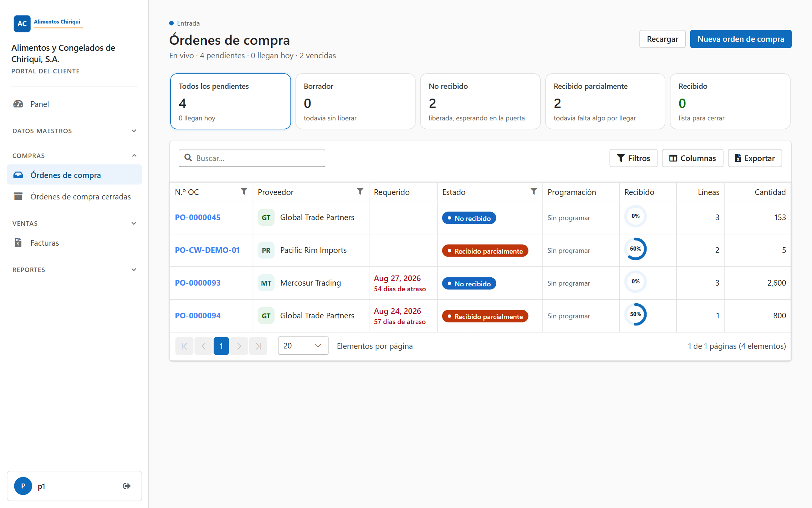Open filter on Proveedor column
Screen dimensions: 812x508
tap(360, 192)
